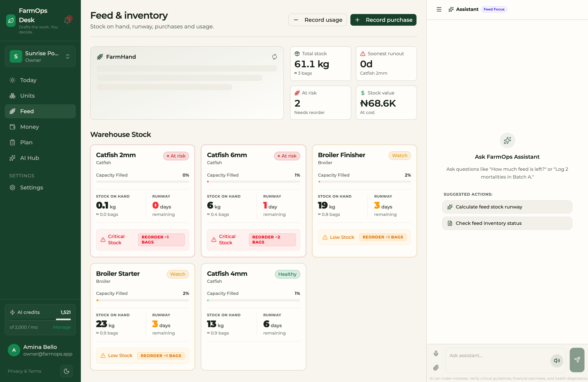Select the Calculate feed stock runway suggestion
This screenshot has width=588, height=382.
[507, 207]
